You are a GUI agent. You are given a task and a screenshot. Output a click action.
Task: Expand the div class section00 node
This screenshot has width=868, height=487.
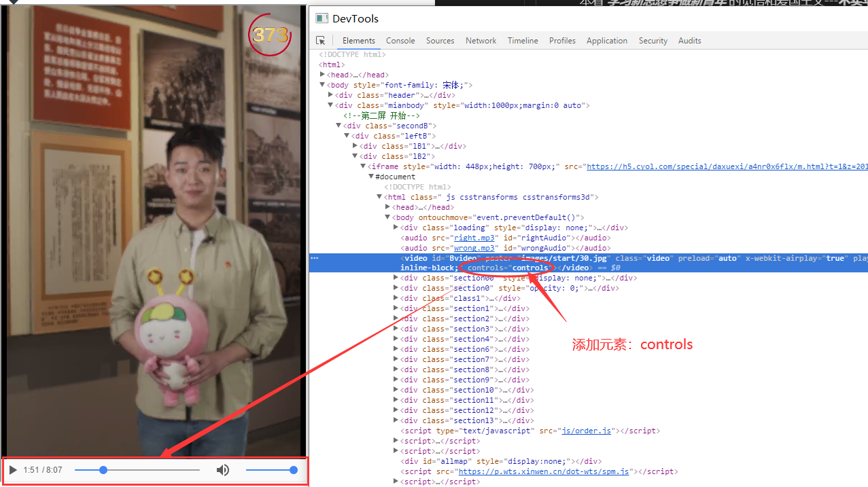click(x=396, y=278)
